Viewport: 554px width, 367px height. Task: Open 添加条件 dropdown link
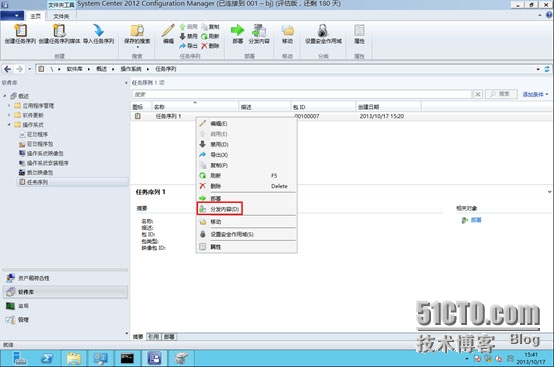(x=535, y=94)
